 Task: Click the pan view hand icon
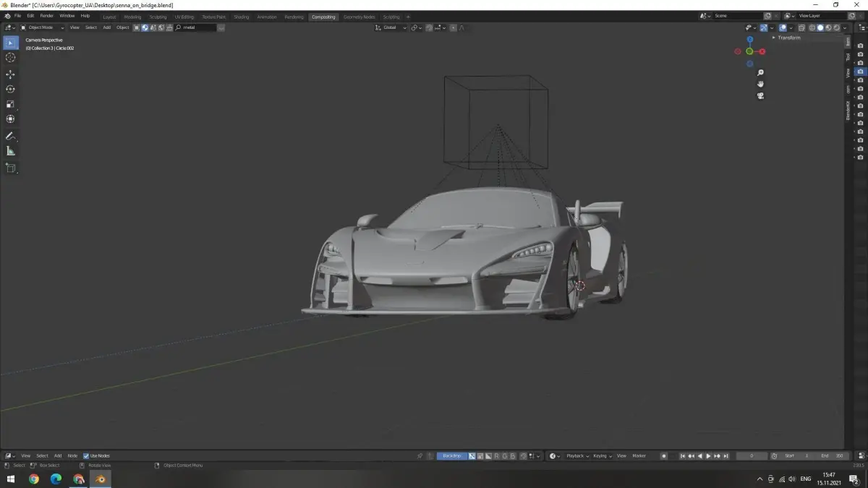coord(760,84)
